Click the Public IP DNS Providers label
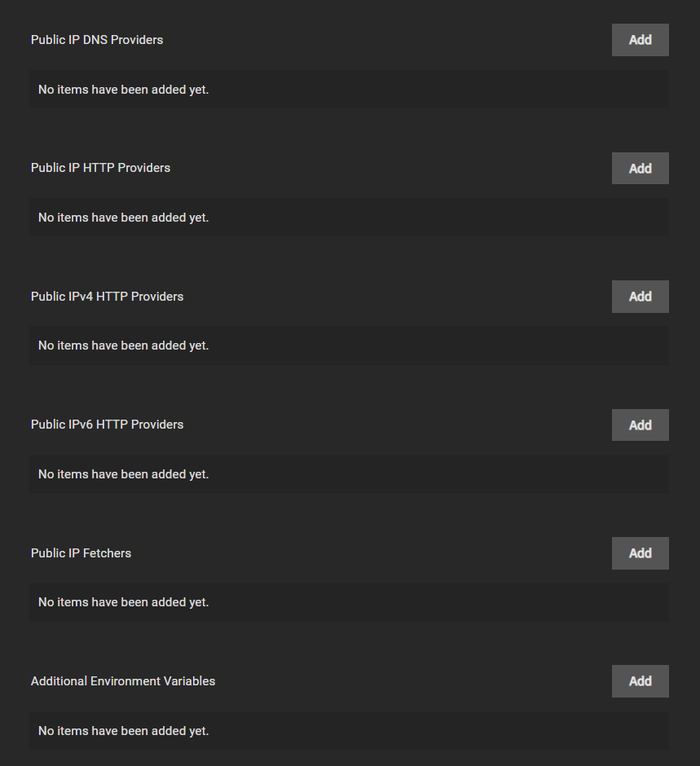This screenshot has width=700, height=766. pyautogui.click(x=97, y=40)
